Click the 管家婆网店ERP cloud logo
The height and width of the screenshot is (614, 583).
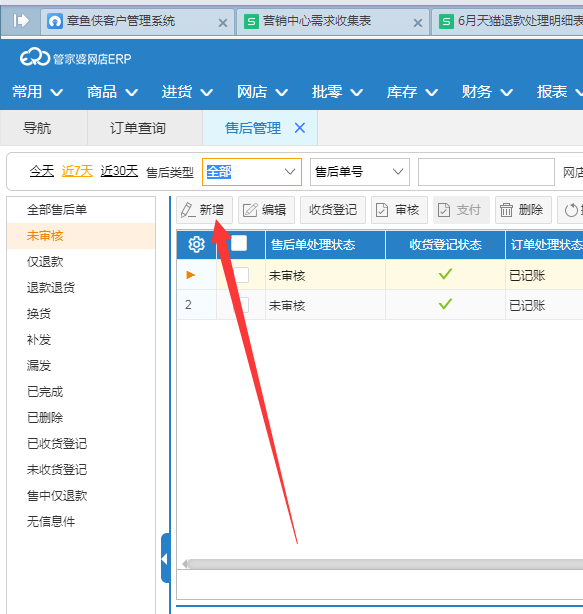75,58
